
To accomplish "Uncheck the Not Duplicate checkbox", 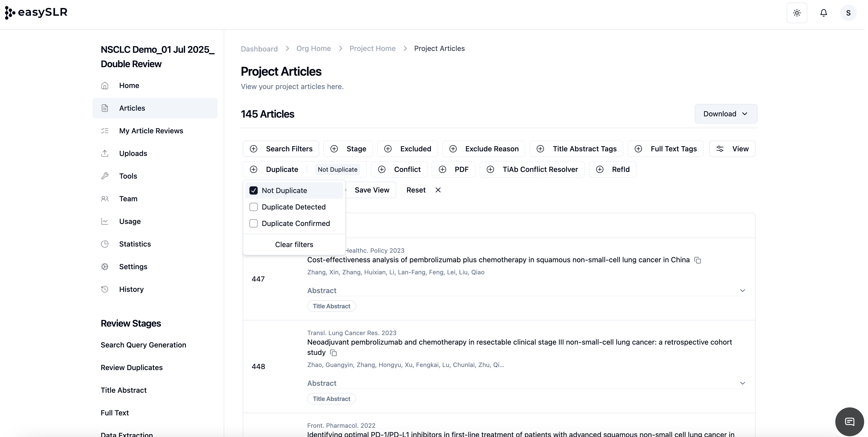I will coord(253,190).
